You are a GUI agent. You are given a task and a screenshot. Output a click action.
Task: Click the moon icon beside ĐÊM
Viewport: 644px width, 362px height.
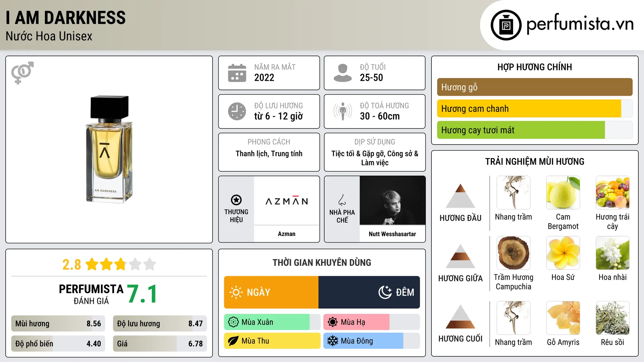point(385,292)
